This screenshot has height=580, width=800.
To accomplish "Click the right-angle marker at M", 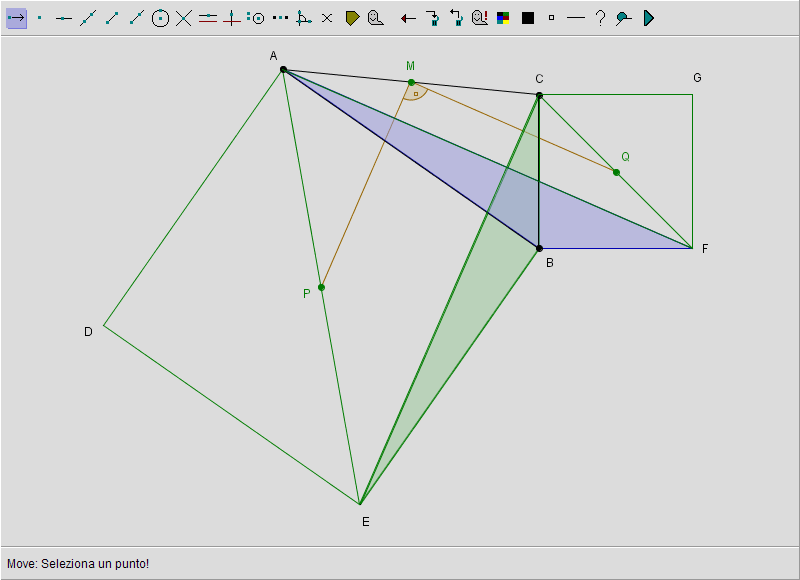I will pos(416,92).
